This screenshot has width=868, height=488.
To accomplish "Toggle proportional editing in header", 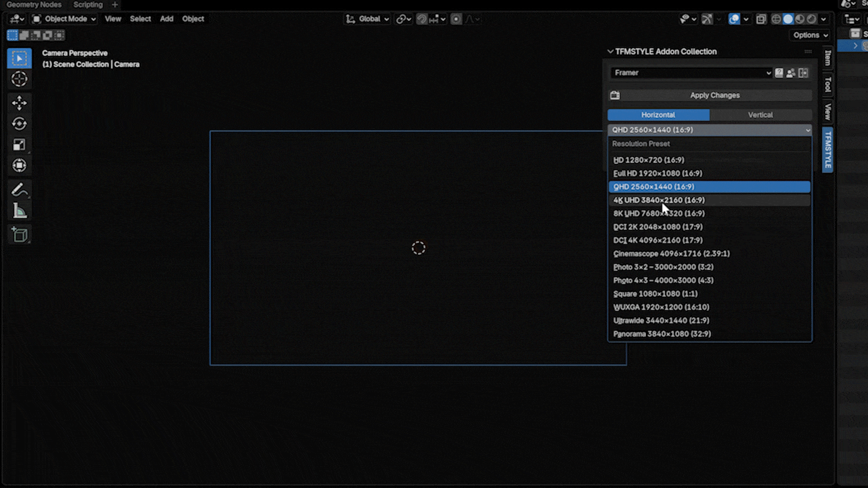I will click(x=456, y=19).
